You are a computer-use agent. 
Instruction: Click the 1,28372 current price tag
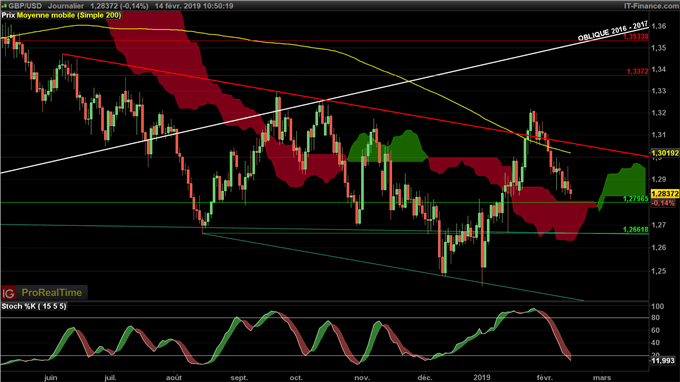[x=665, y=194]
